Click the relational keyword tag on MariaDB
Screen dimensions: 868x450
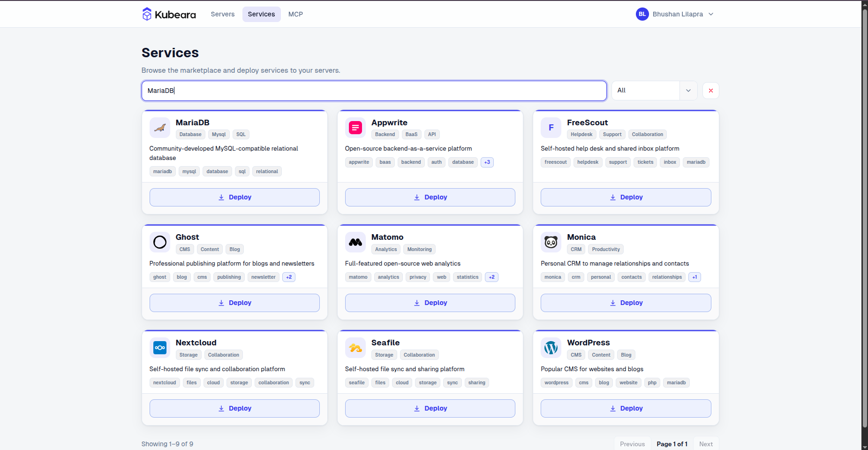point(267,172)
